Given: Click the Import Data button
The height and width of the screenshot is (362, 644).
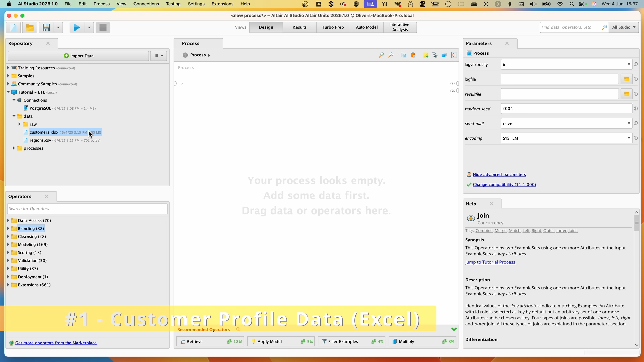Looking at the screenshot, I should tap(78, 56).
